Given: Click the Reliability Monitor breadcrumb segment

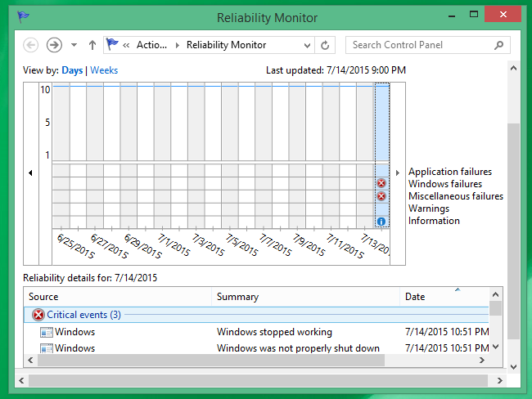Looking at the screenshot, I should pyautogui.click(x=226, y=45).
